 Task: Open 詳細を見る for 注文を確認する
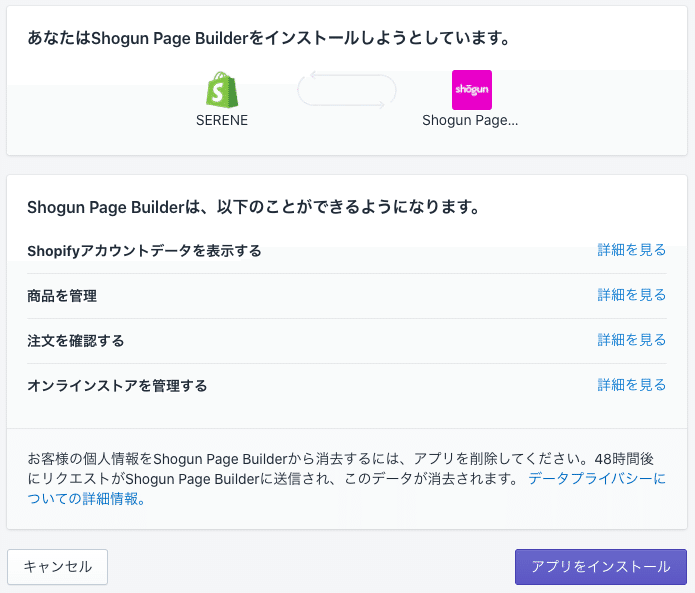click(632, 340)
